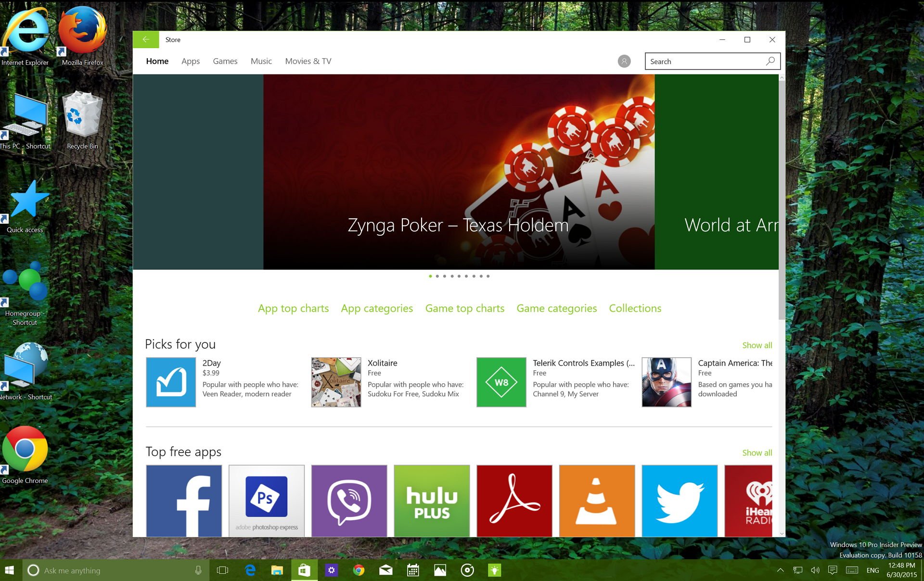Open the Zynga Poker featured banner
Screen dimensions: 924x581
coord(459,172)
